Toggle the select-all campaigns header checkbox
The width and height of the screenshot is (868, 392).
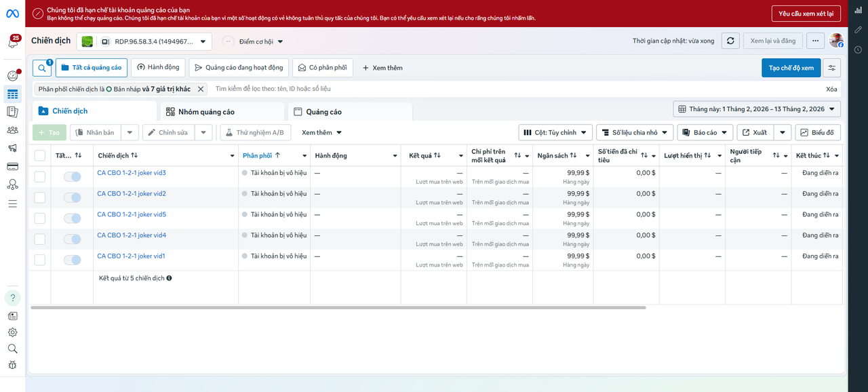tap(40, 155)
